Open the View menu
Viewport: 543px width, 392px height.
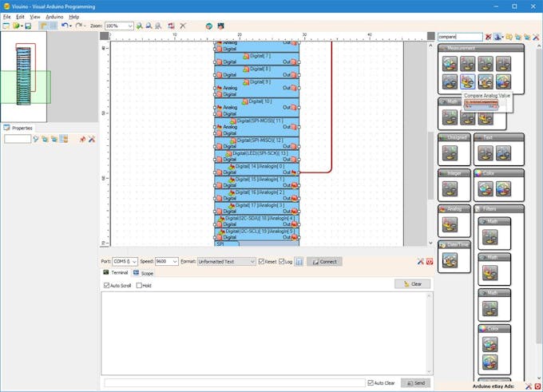tap(34, 17)
